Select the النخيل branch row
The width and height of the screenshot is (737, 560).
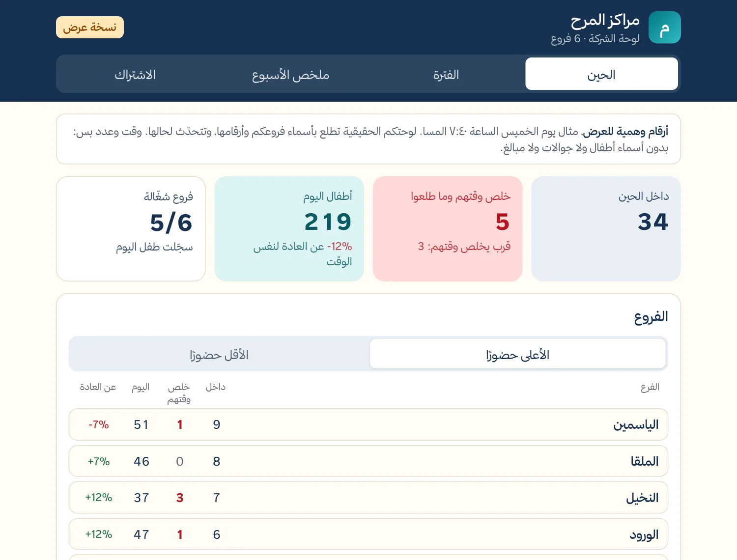pos(368,498)
